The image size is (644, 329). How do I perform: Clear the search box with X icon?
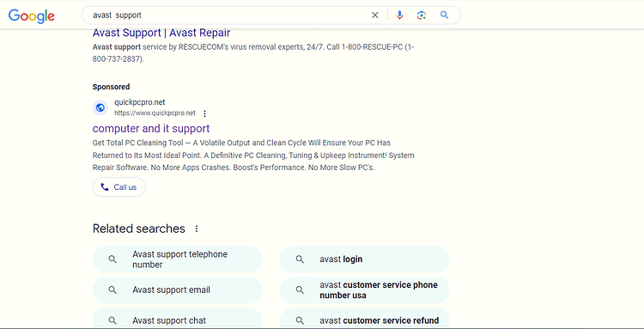tap(375, 15)
